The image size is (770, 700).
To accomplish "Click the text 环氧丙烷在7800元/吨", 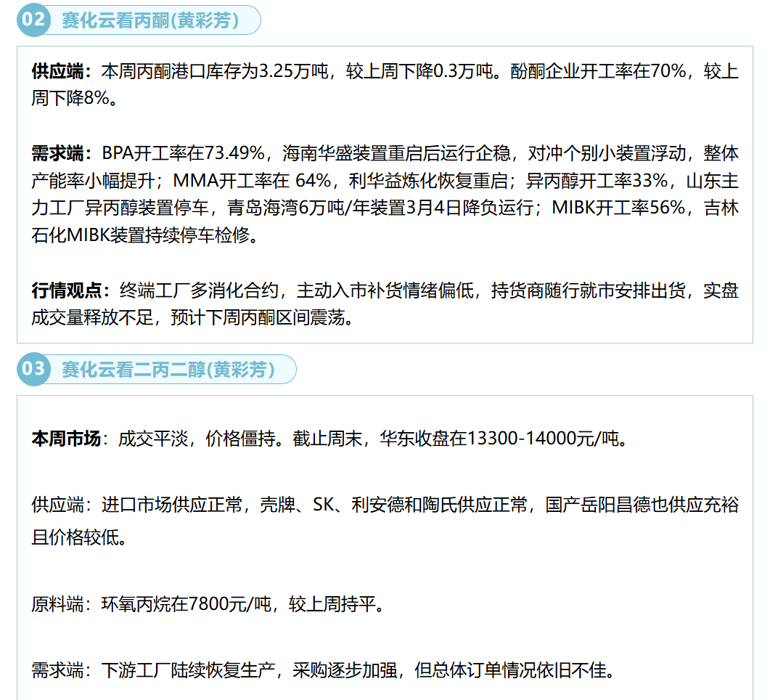I will click(x=186, y=604).
